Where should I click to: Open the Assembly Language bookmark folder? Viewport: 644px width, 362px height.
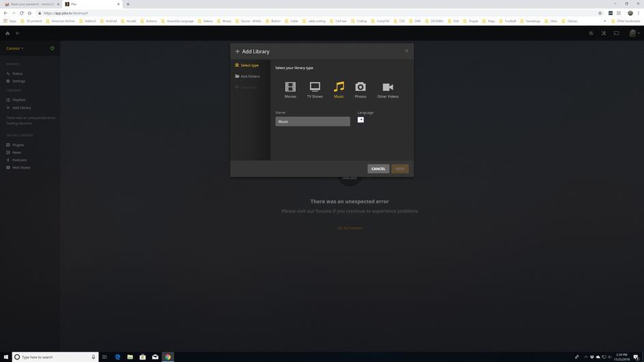tap(178, 21)
